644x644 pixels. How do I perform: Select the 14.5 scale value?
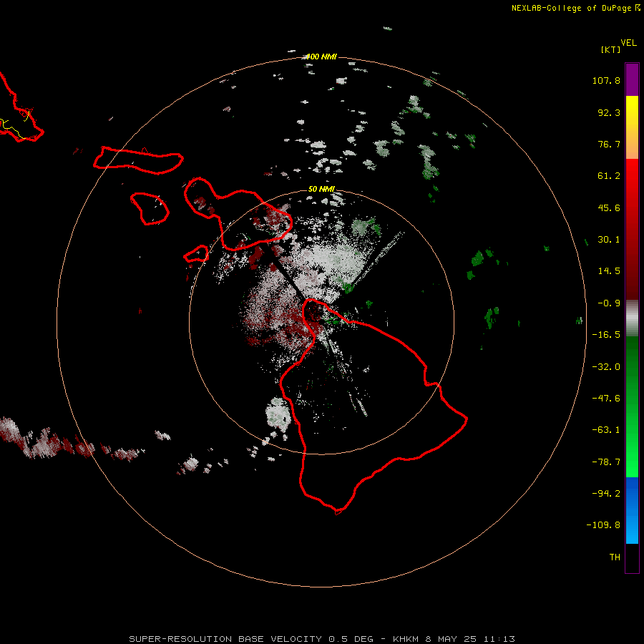pyautogui.click(x=609, y=271)
